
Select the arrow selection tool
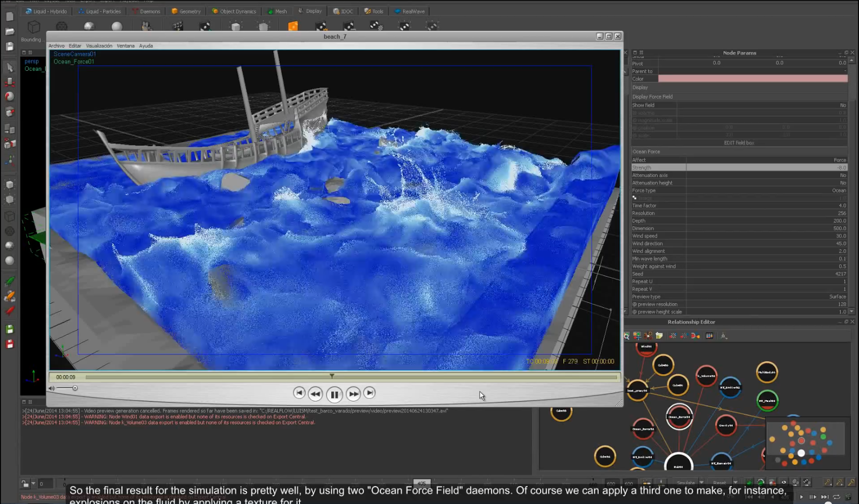pos(10,68)
